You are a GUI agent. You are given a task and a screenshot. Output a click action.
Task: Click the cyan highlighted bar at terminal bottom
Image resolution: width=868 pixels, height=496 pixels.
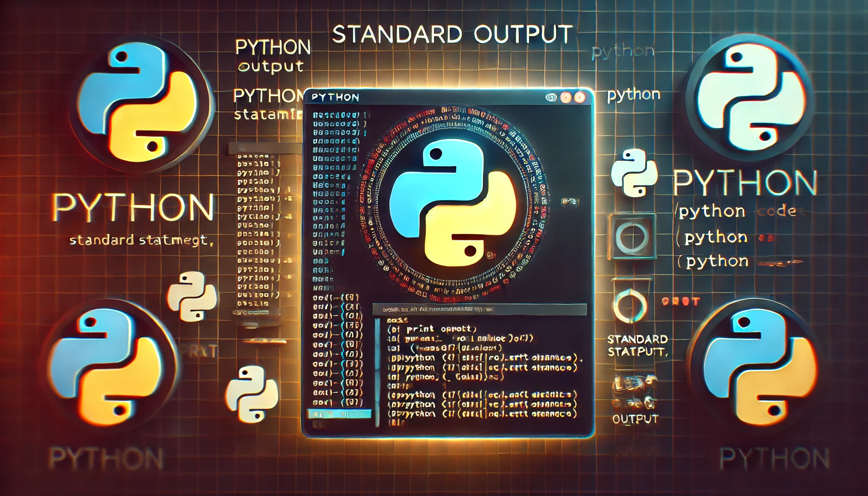[339, 415]
